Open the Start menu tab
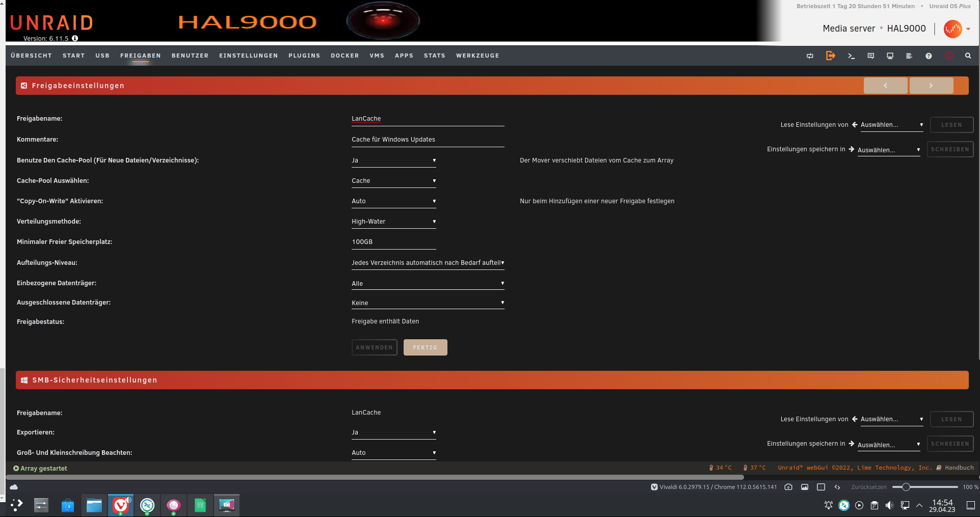Image resolution: width=980 pixels, height=517 pixels. 74,56
